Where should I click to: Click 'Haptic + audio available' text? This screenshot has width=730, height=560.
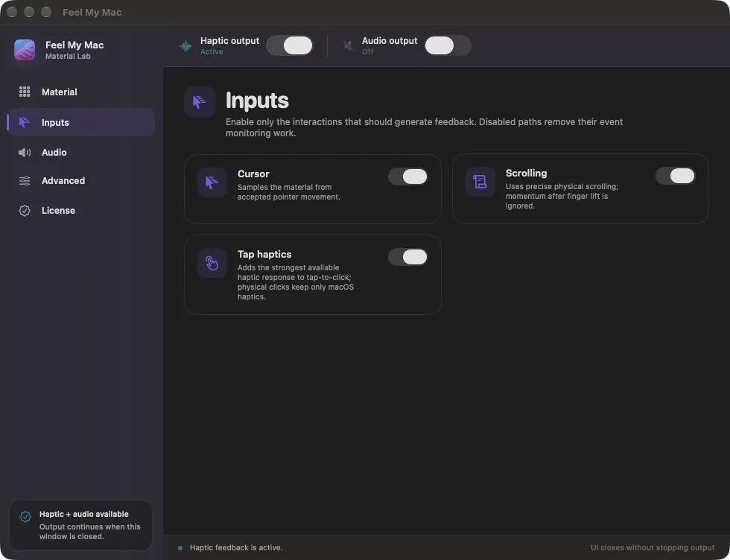click(83, 514)
